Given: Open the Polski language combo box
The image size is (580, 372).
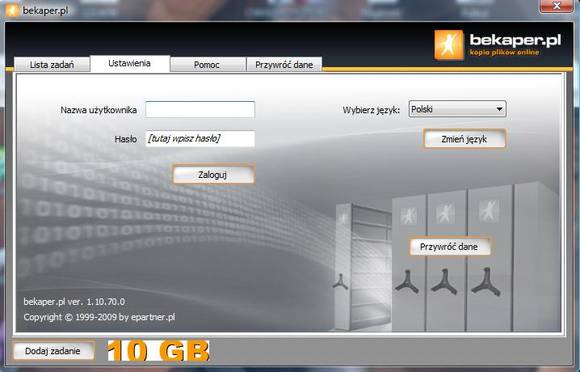Looking at the screenshot, I should click(457, 109).
